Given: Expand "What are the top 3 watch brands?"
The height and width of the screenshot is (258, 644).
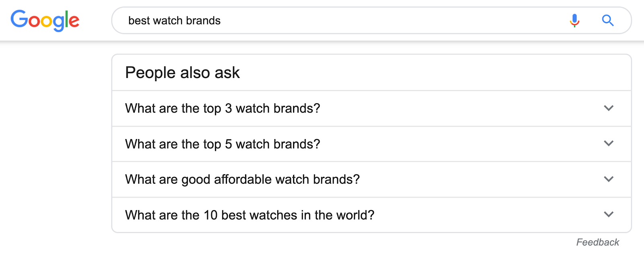Looking at the screenshot, I should tap(609, 108).
